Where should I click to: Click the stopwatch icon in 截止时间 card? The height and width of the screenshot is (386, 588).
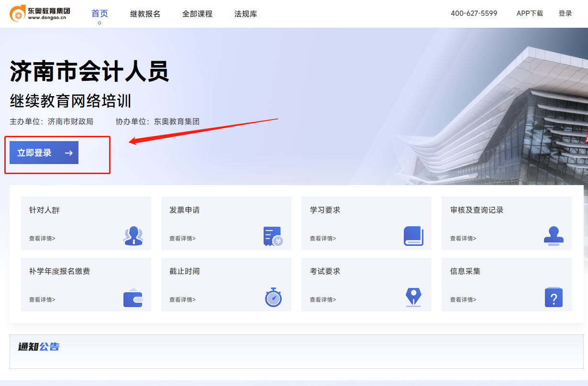[273, 297]
